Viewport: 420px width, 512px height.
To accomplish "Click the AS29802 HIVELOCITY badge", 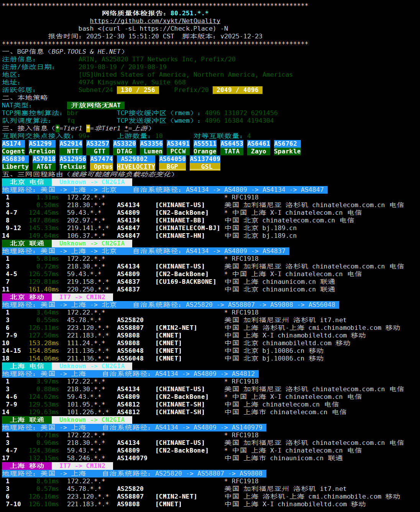I will 136,163.
